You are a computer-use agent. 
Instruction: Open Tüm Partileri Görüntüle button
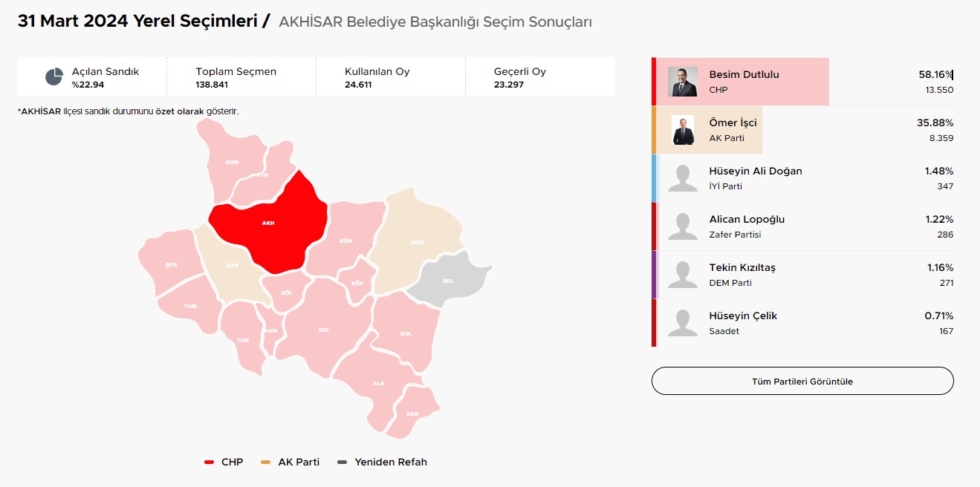802,381
